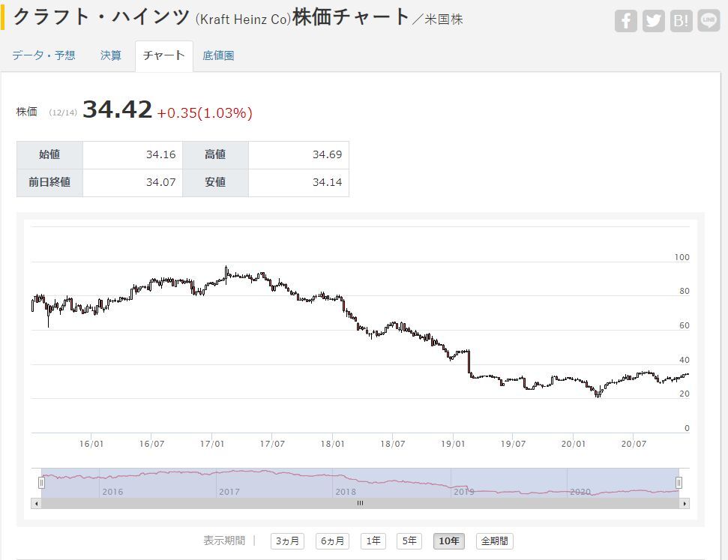Show the 全期間 chart range
The height and width of the screenshot is (560, 728).
[495, 541]
